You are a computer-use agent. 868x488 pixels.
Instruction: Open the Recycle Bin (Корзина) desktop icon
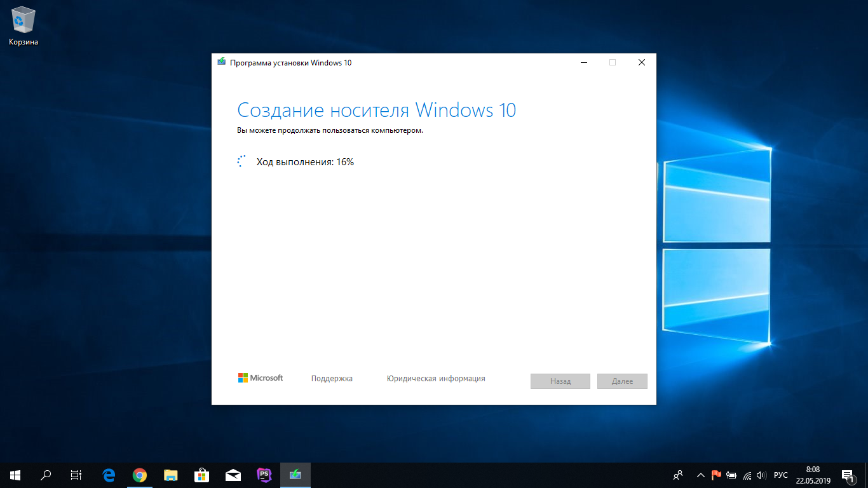coord(24,27)
